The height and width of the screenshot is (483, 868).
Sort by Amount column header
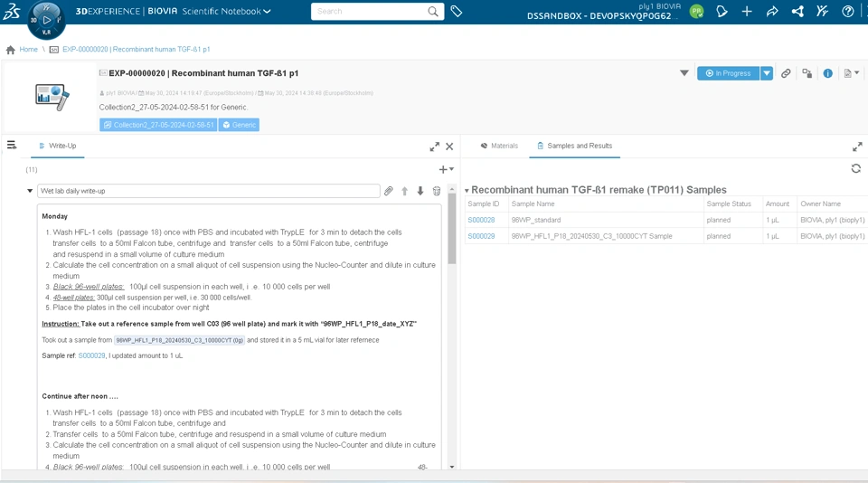778,204
